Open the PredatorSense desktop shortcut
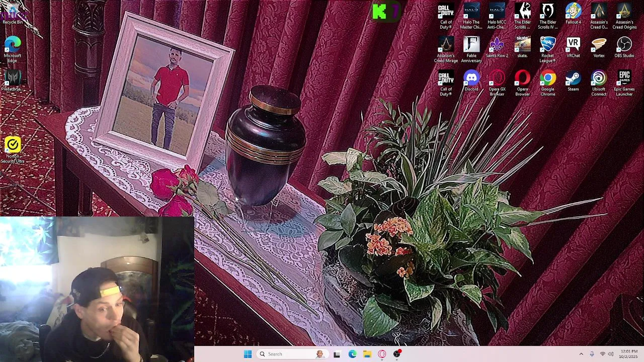 click(x=13, y=81)
